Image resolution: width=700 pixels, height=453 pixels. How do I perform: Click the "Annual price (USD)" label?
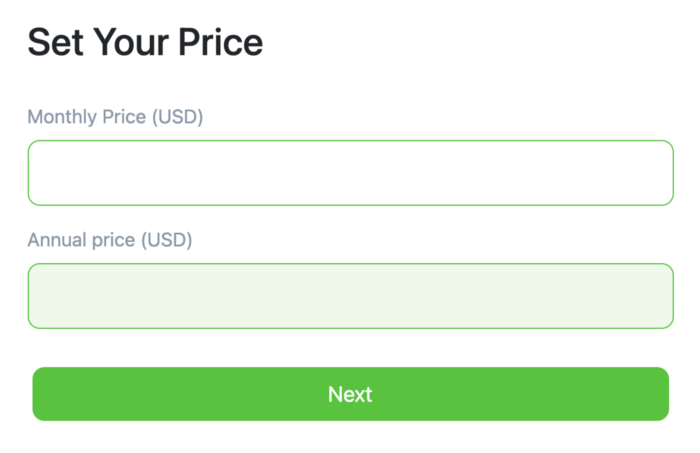click(x=110, y=240)
